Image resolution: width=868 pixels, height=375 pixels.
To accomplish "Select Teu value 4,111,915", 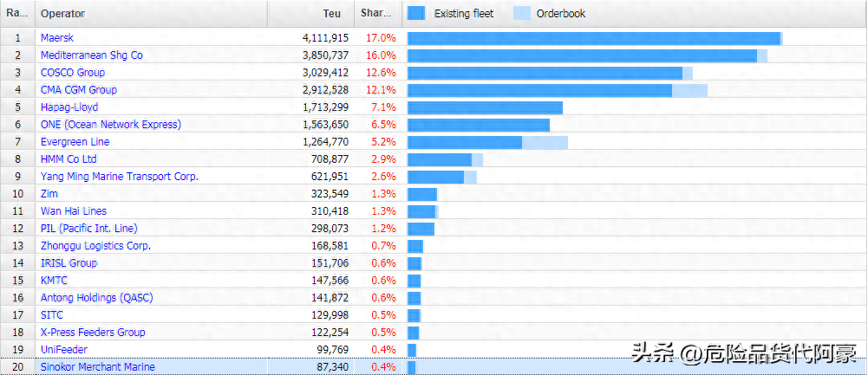I will 325,38.
